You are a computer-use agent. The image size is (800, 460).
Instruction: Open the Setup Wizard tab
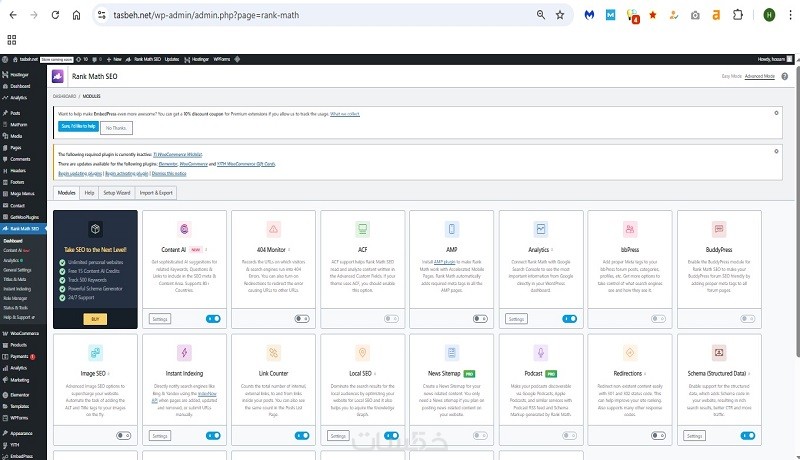[117, 193]
